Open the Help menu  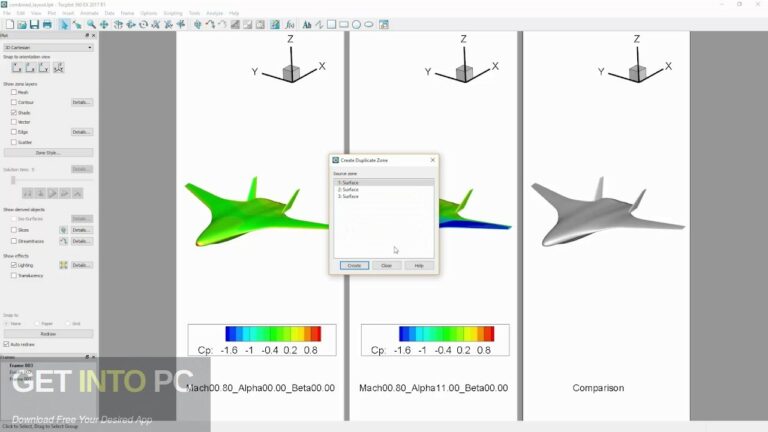point(234,13)
